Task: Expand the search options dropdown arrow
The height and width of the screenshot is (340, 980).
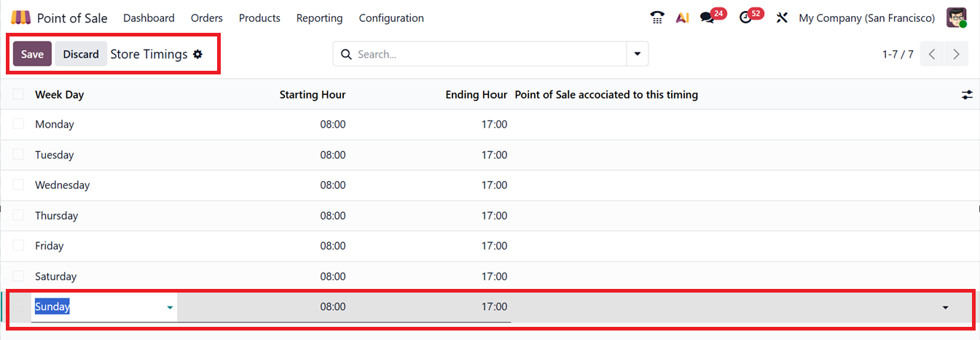Action: (x=638, y=54)
